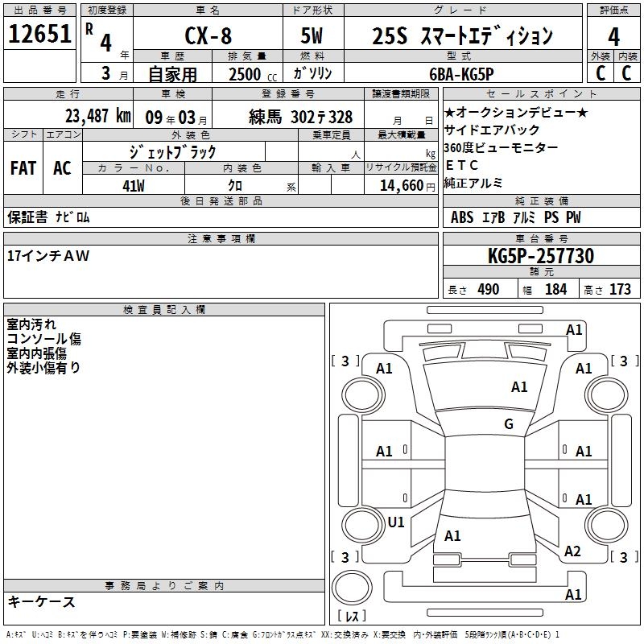
Task: Click grade 25S スマートエディション
Action: 462,36
